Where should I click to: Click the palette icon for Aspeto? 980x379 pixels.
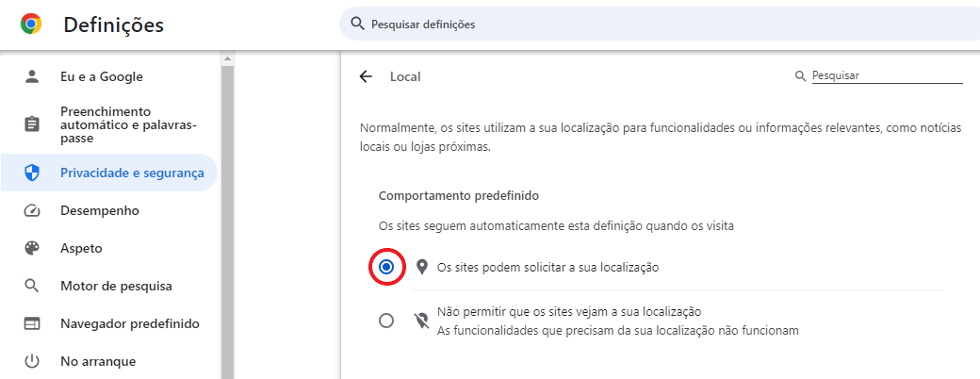point(31,248)
